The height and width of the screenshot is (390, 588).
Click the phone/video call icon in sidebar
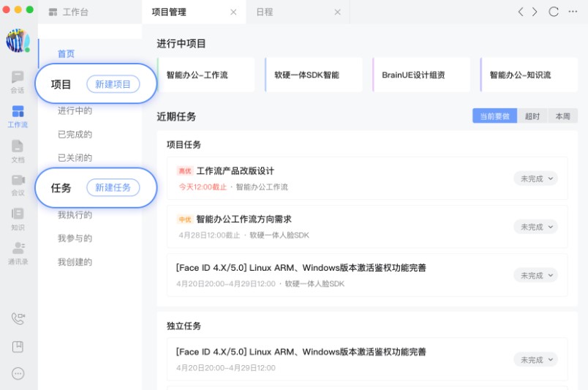pos(18,318)
